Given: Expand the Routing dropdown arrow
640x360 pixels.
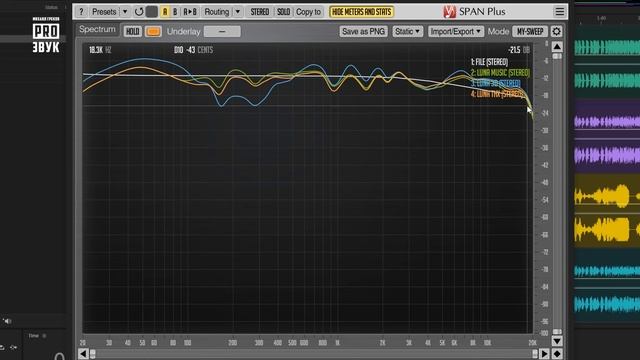Looking at the screenshot, I should click(237, 12).
